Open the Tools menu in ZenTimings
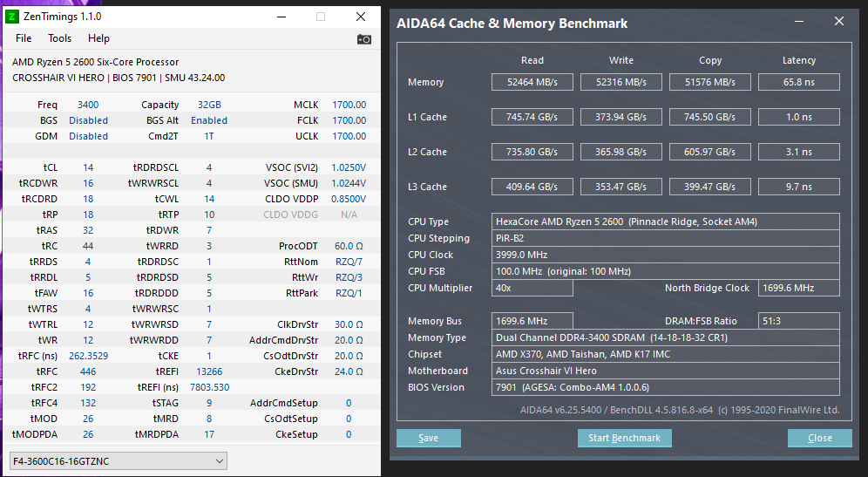868x477 pixels. [x=60, y=38]
